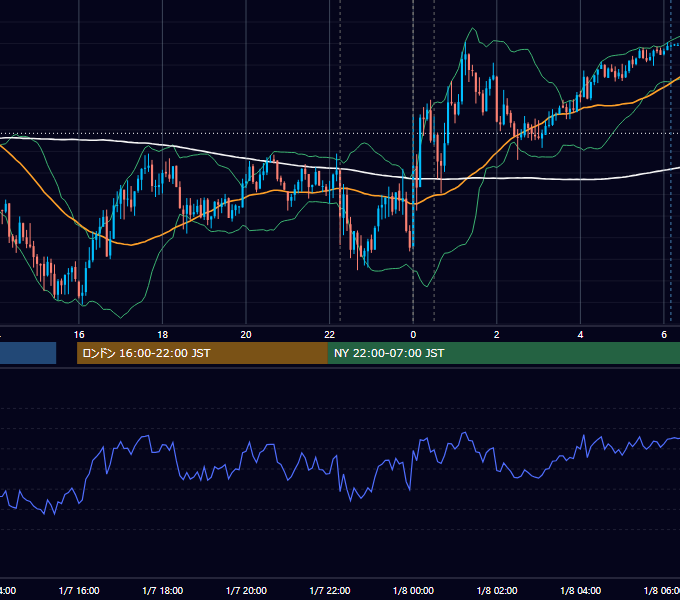680x600 pixels.
Task: Click hour label 20 under price chart
Action: (x=246, y=335)
